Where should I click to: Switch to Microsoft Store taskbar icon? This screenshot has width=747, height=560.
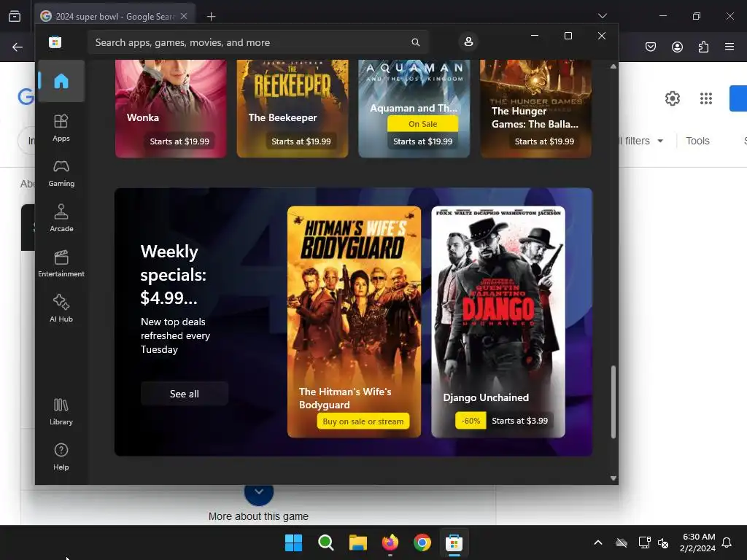coord(454,542)
